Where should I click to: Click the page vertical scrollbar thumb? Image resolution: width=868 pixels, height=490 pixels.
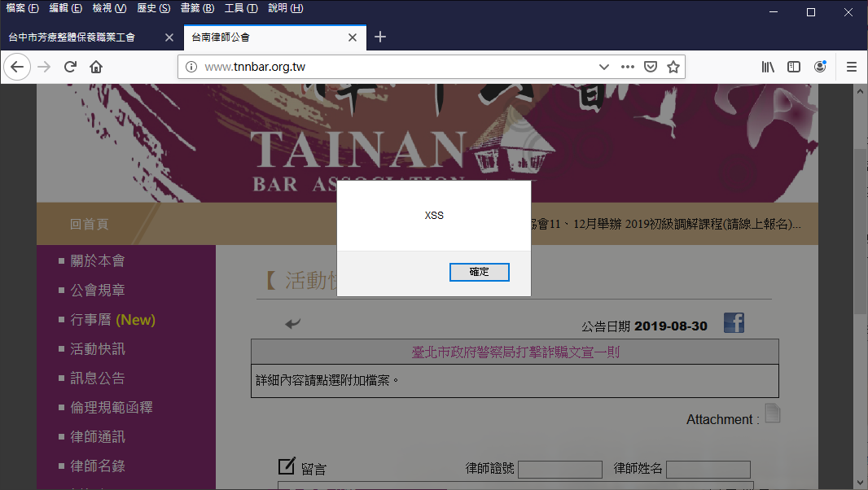point(860,230)
